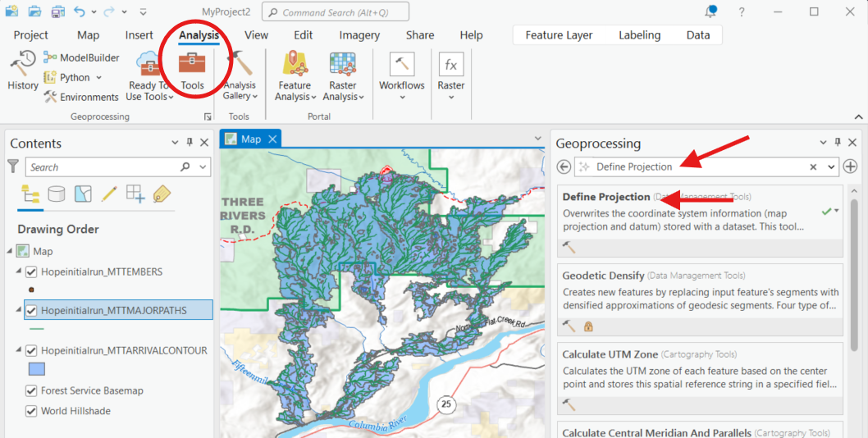
Task: Select List By Data Source view
Action: pyautogui.click(x=57, y=194)
